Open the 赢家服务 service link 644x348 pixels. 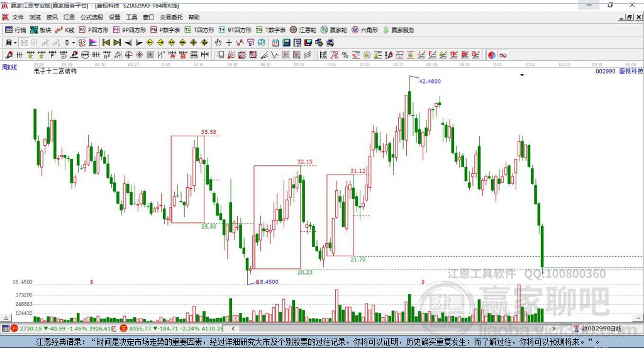click(x=398, y=30)
